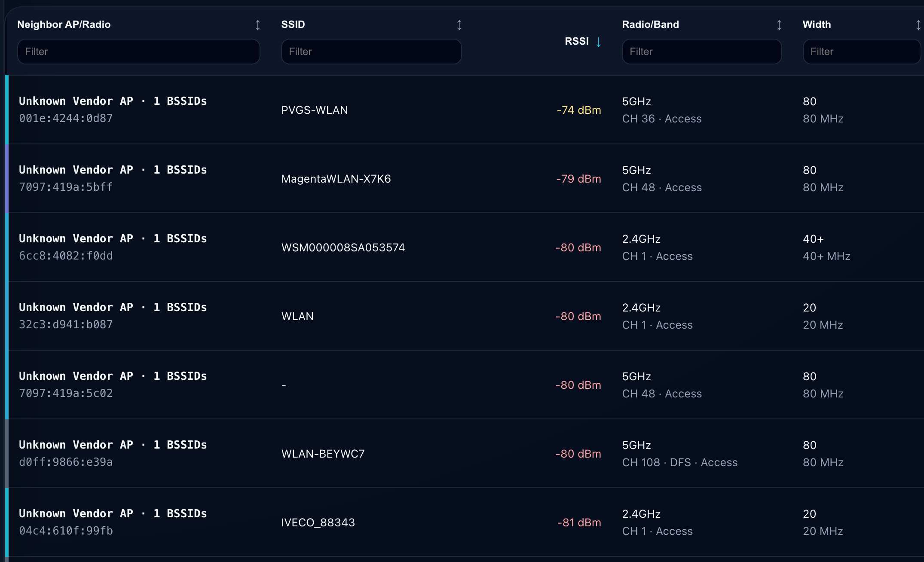
Task: Focus the Width filter field
Action: click(862, 52)
